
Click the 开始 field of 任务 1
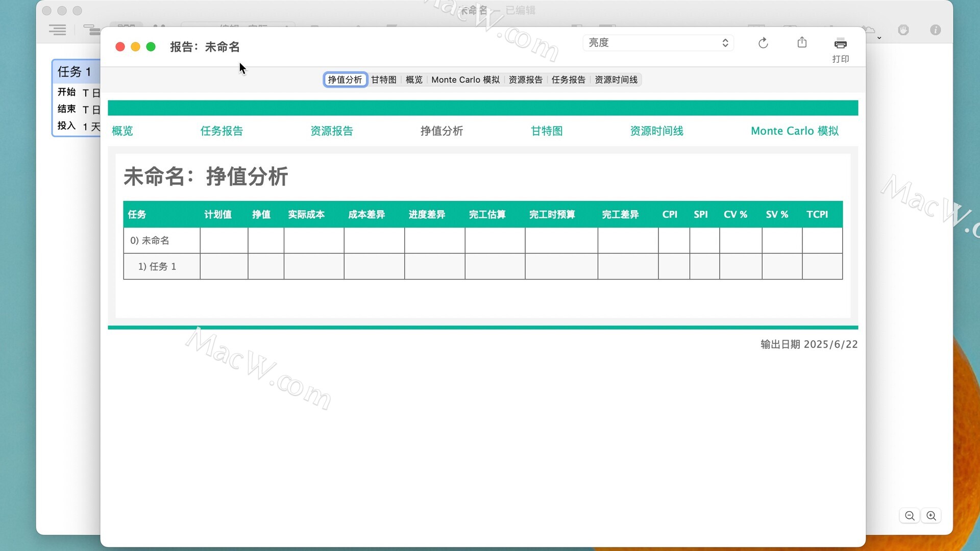pos(78,92)
